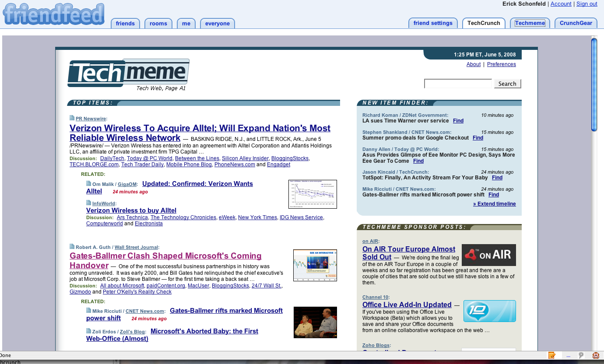604x364 pixels.
Task: Open the Zoli's Blog source link
Action: coord(132,332)
